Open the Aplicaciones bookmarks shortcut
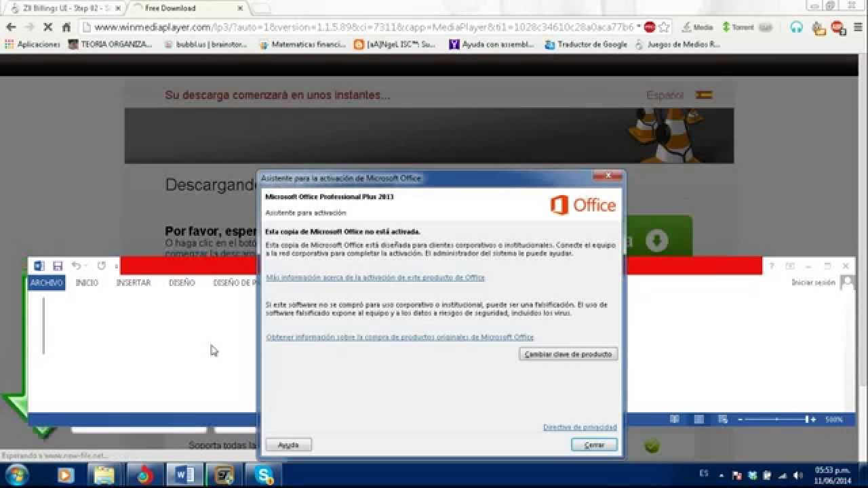 pos(33,45)
